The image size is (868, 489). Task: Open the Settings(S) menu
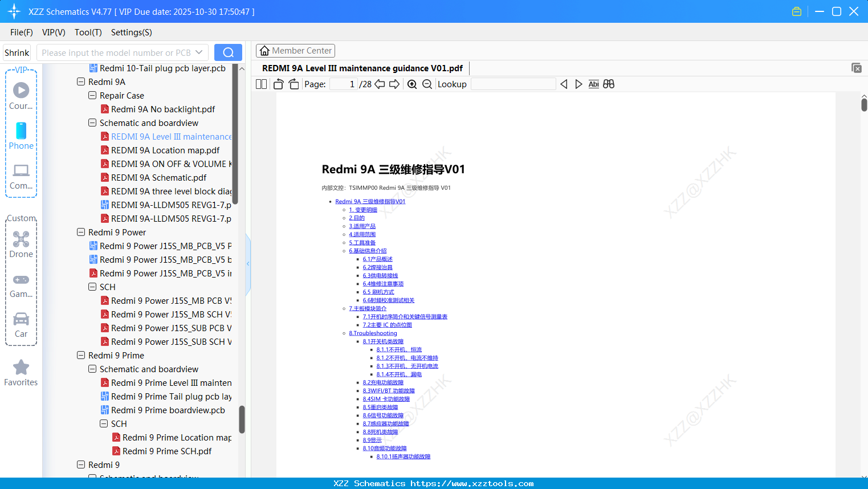coord(132,32)
